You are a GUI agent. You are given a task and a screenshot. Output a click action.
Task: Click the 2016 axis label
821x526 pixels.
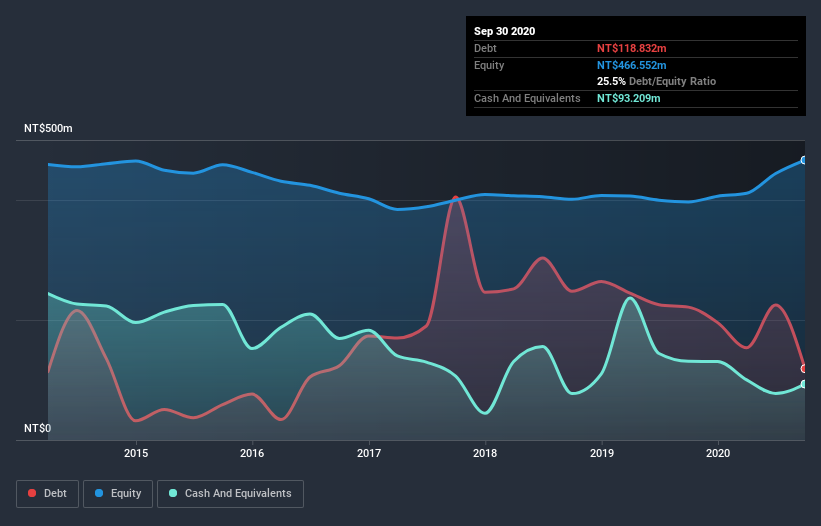[252, 453]
